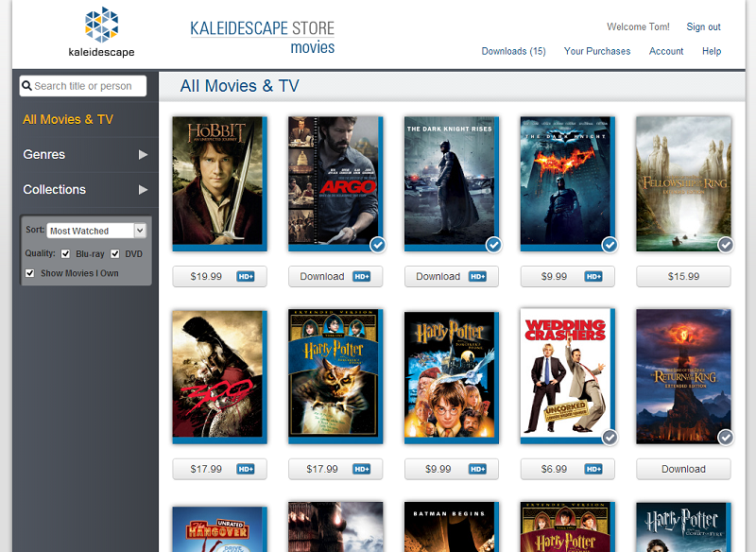Viewport: 756px width, 552px height.
Task: Click the checkmark badge on Fellowship of the Ring
Action: click(726, 245)
